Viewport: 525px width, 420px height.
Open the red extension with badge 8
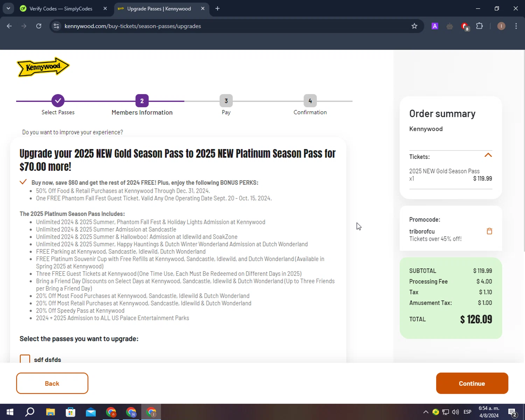point(465,26)
